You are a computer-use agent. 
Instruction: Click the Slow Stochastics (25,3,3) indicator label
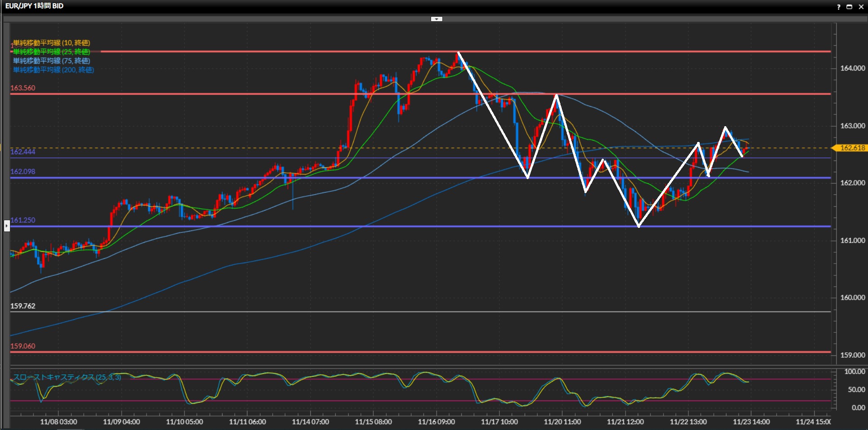tap(67, 377)
